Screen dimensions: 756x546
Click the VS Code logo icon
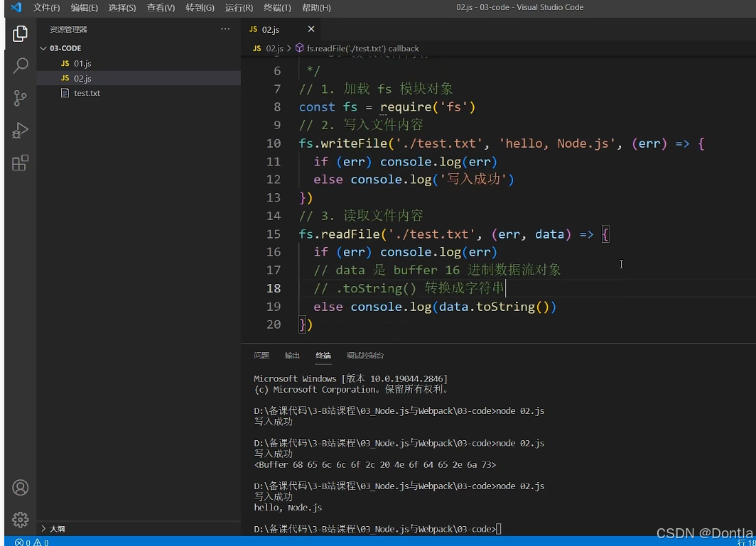click(x=16, y=7)
